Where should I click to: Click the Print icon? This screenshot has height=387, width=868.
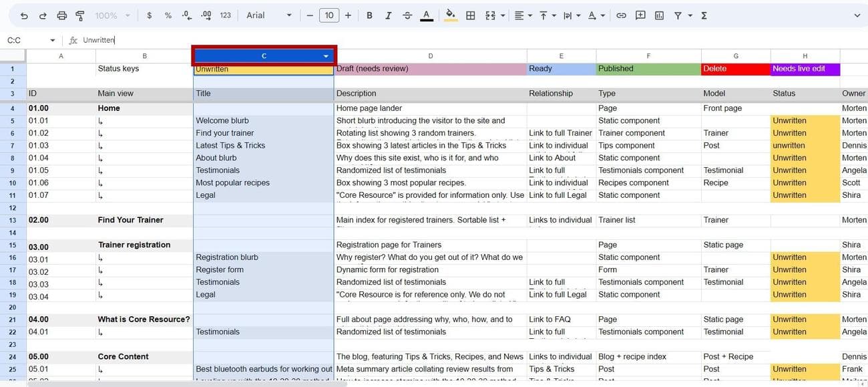pyautogui.click(x=61, y=15)
